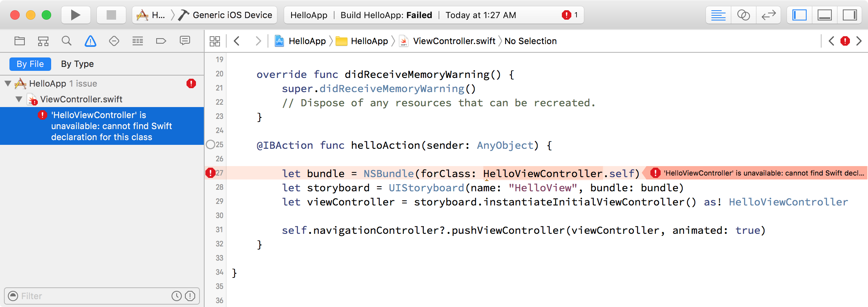Click HelloViewController in line 27 code
The width and height of the screenshot is (868, 307).
coord(543,174)
